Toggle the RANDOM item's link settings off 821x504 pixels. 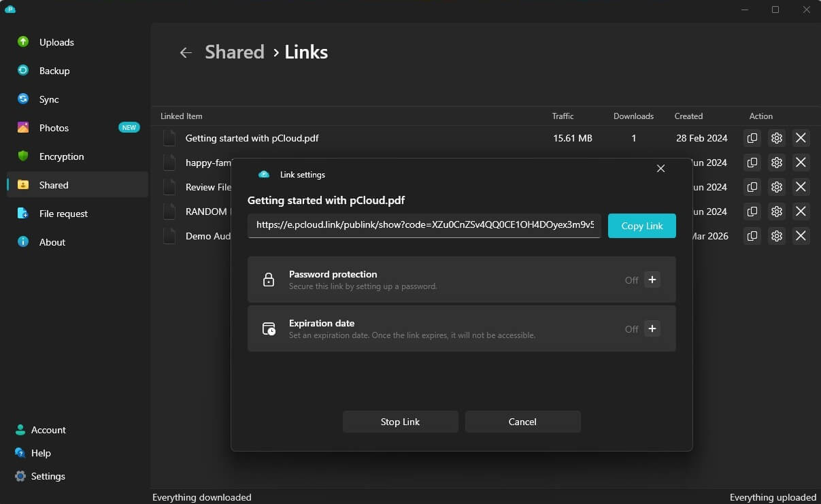(x=776, y=212)
